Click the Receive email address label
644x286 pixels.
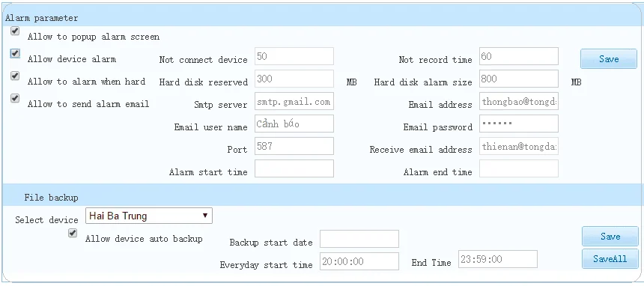tap(421, 150)
